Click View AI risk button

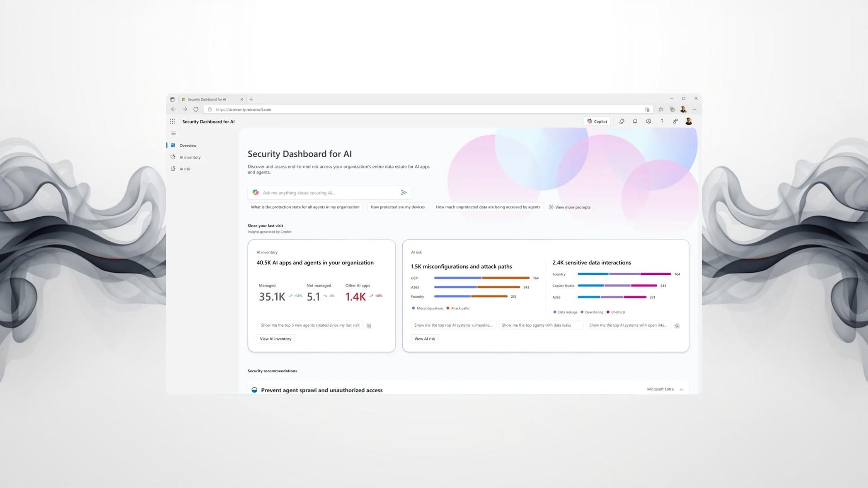coord(425,339)
